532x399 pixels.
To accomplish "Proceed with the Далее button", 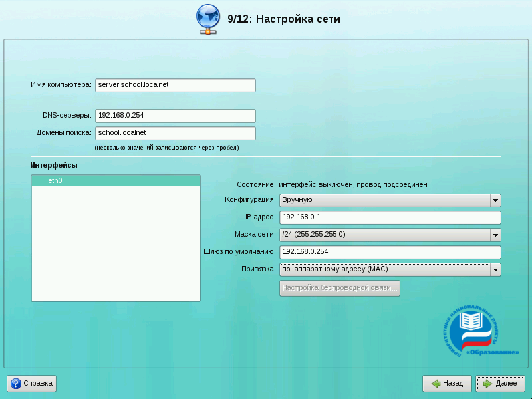I will click(500, 384).
